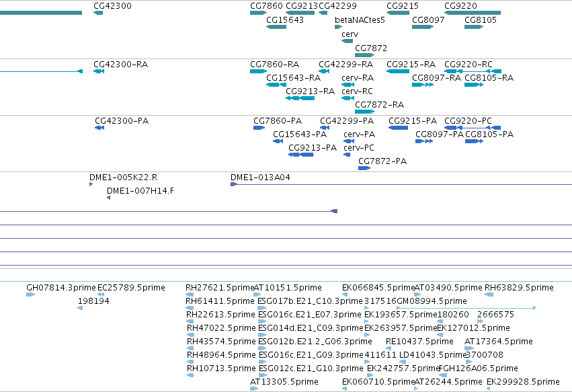Select the CG42299-PA label text
The image size is (572, 392).
click(347, 121)
